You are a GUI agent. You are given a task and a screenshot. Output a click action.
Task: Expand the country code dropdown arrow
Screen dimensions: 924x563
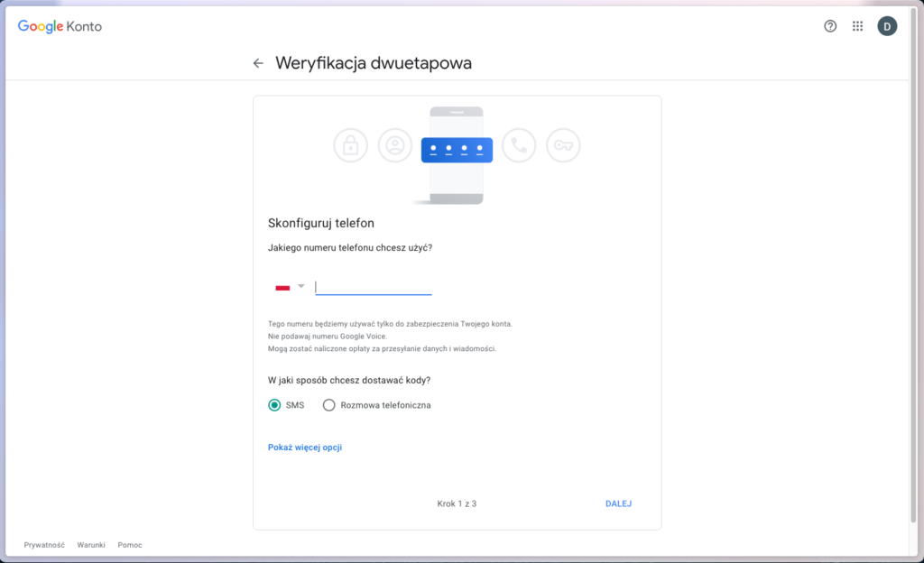point(301,286)
